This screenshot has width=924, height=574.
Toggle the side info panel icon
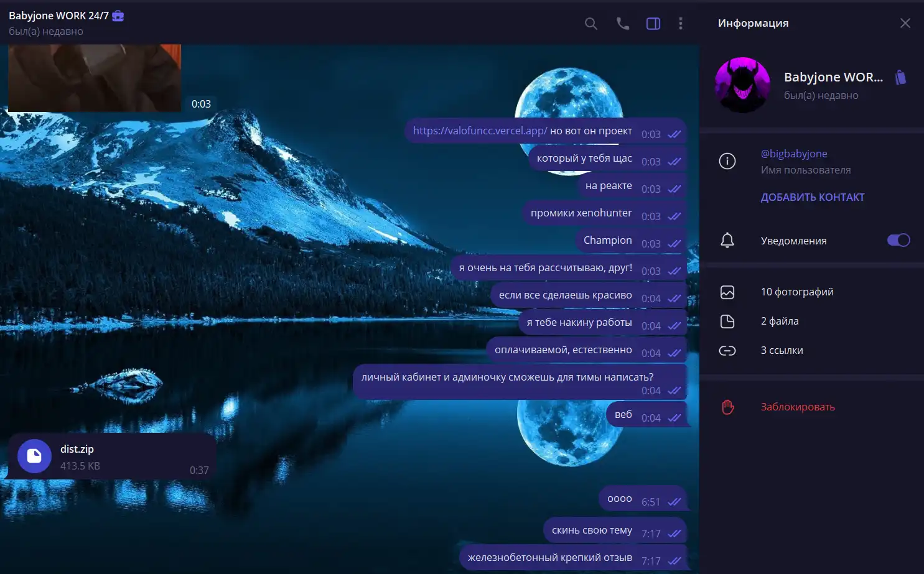(x=653, y=24)
